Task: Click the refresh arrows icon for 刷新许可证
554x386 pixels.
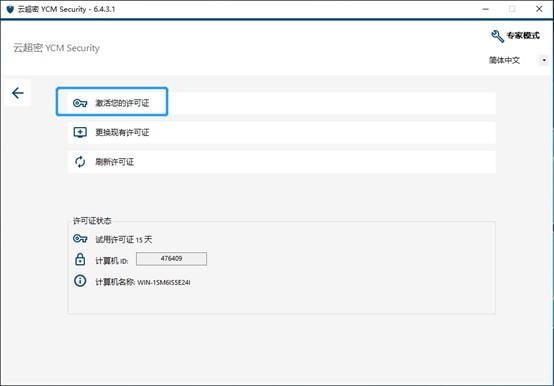Action: pyautogui.click(x=80, y=162)
